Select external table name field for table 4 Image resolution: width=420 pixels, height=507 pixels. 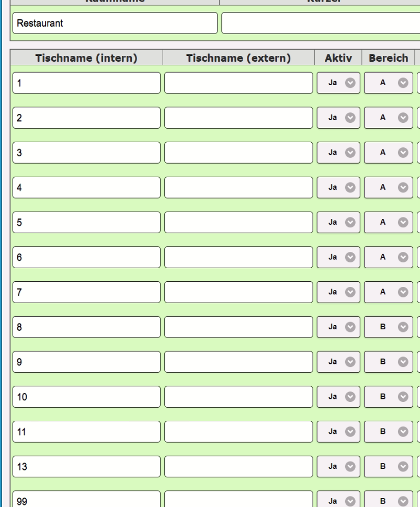tap(239, 188)
